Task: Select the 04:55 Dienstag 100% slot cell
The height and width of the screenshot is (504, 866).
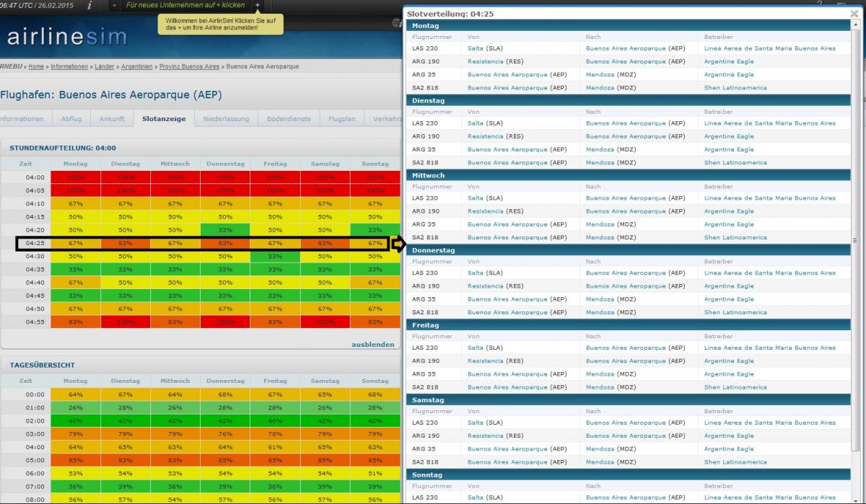Action: click(125, 322)
